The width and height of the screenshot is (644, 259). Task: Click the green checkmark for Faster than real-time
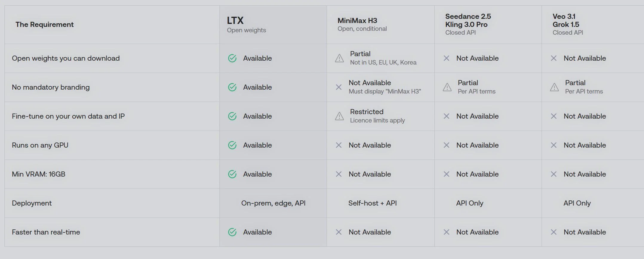point(232,232)
